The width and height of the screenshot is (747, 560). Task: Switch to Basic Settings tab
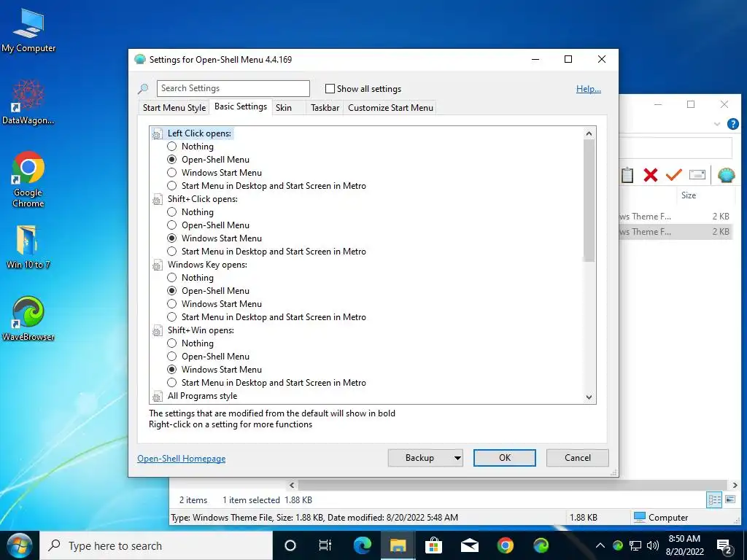pos(241,106)
